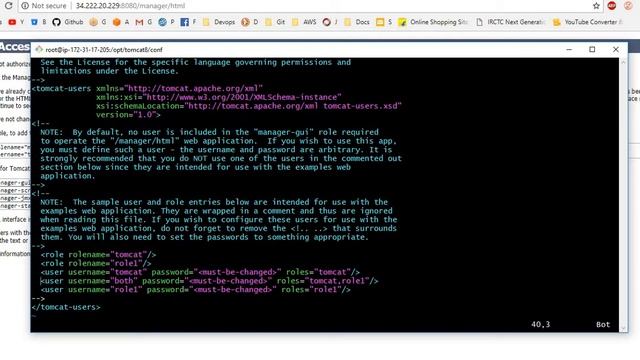Open the IRCTC Next Generation bookmark
640x360 pixels.
(x=510, y=22)
